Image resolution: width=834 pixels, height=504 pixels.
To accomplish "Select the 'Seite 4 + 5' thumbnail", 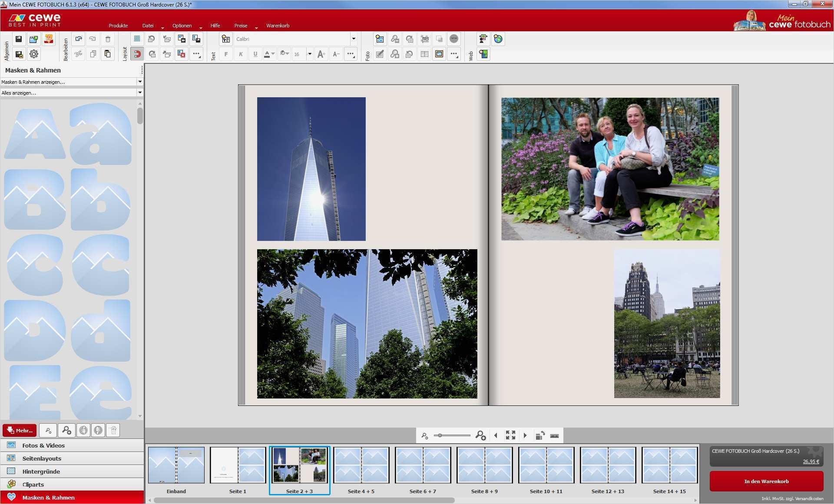I will coord(361,465).
